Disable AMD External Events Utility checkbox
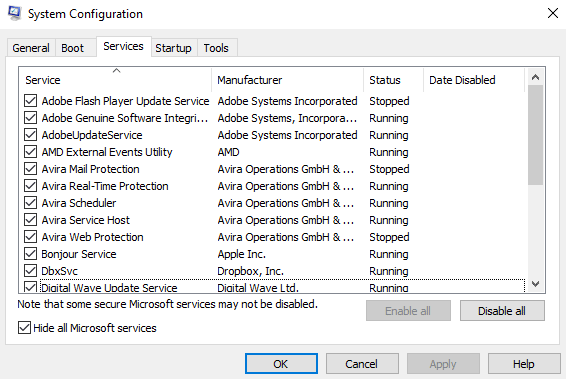The image size is (566, 379). (x=31, y=152)
